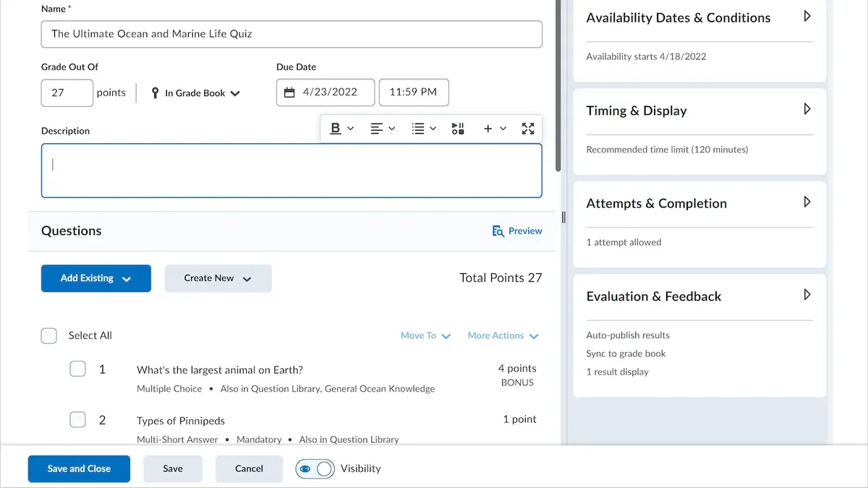Click the vertical scrollbar of the quiz form

pyautogui.click(x=558, y=85)
